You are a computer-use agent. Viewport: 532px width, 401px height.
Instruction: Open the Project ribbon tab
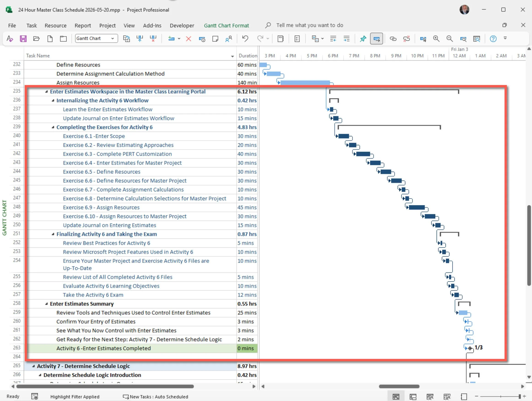[107, 25]
